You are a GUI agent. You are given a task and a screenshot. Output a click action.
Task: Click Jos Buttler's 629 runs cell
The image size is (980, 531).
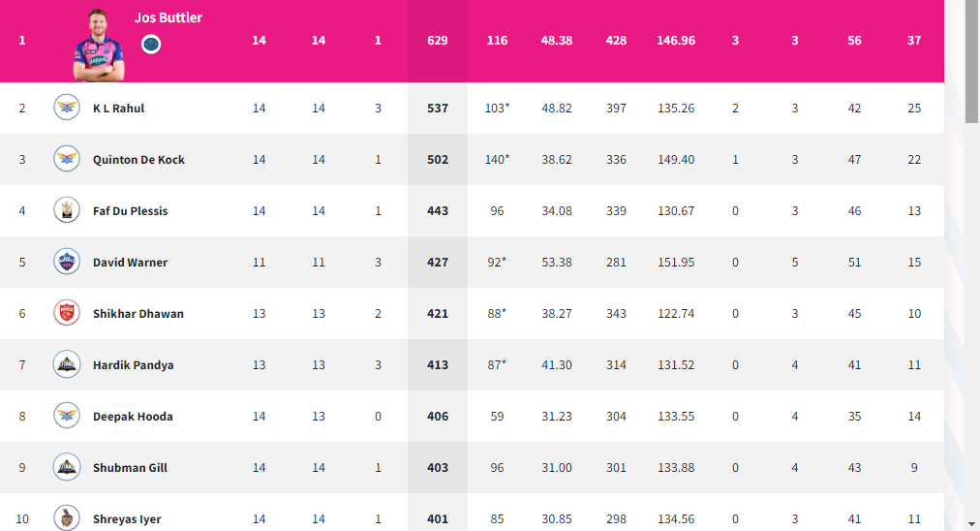438,41
